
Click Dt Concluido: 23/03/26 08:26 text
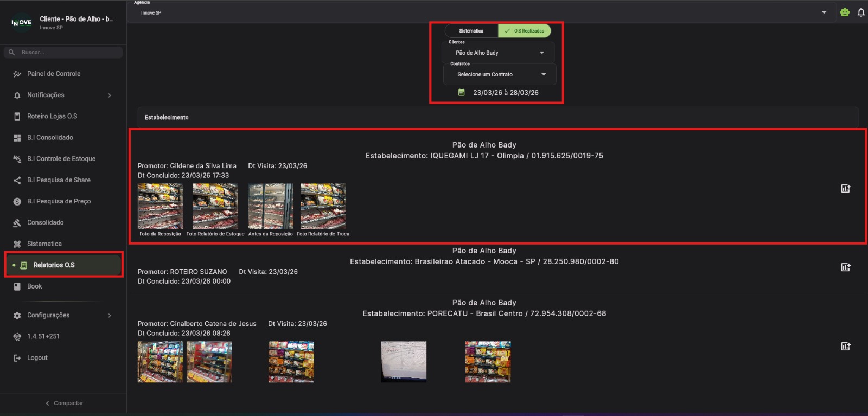click(x=184, y=334)
